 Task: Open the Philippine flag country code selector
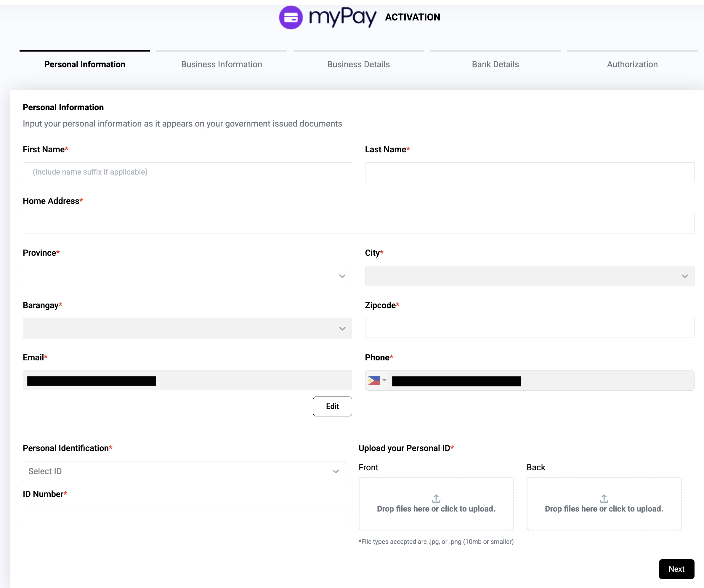[377, 380]
